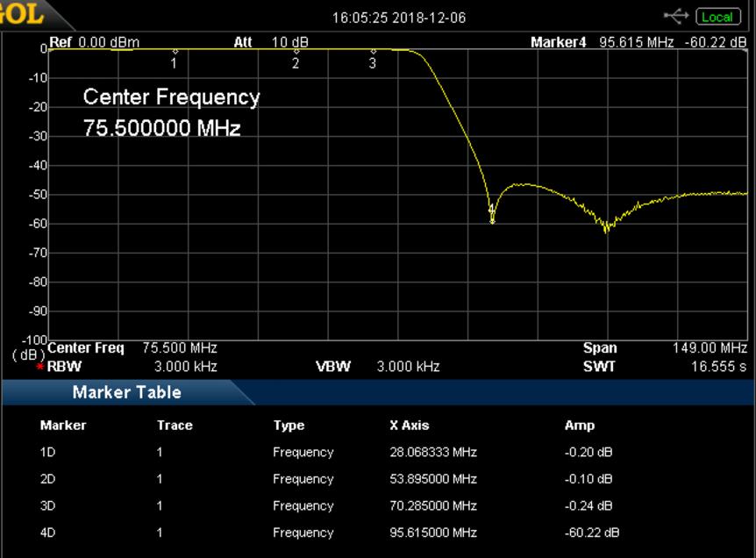Select marker 2 diamond on the trace
The image size is (756, 558).
(x=296, y=52)
